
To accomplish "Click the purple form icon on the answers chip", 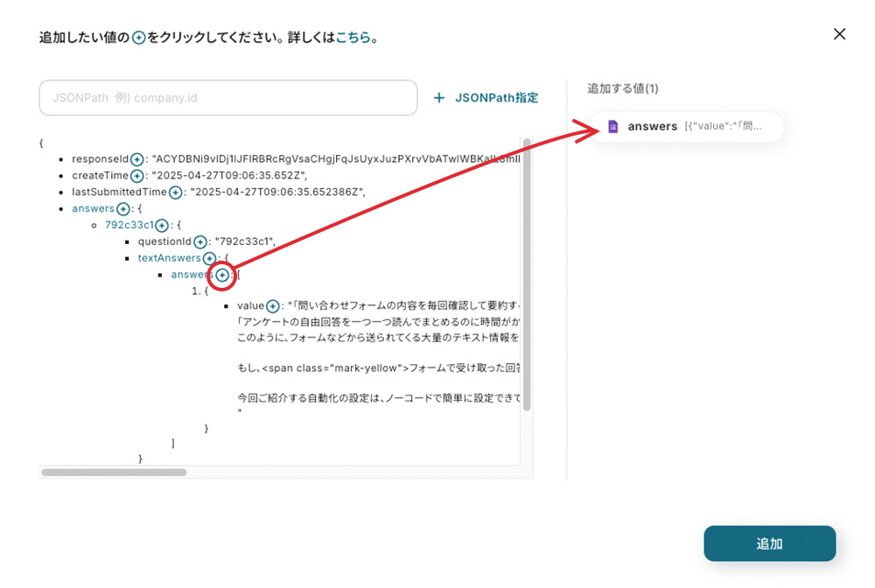I will tap(612, 127).
